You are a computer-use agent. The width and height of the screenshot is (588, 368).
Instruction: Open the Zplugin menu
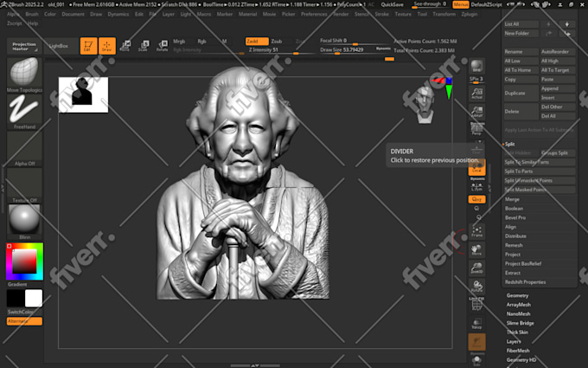[470, 14]
